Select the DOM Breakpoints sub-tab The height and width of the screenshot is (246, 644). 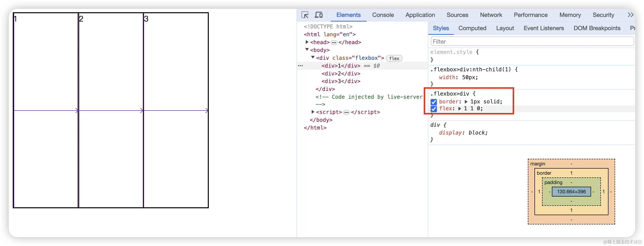pyautogui.click(x=597, y=28)
